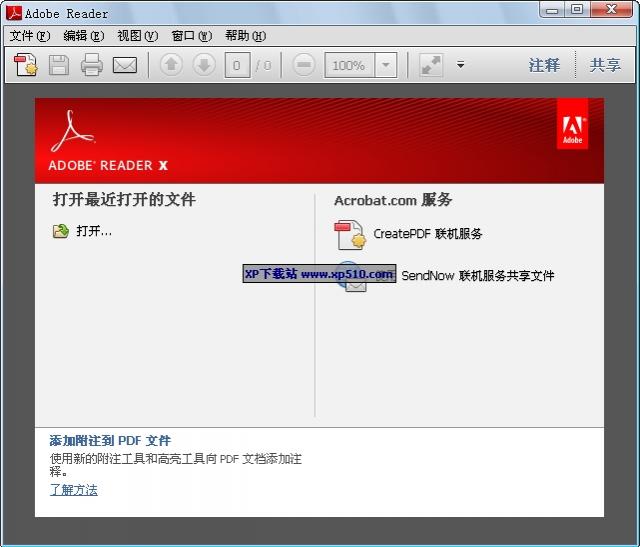Click the 打开... open file link

[93, 231]
